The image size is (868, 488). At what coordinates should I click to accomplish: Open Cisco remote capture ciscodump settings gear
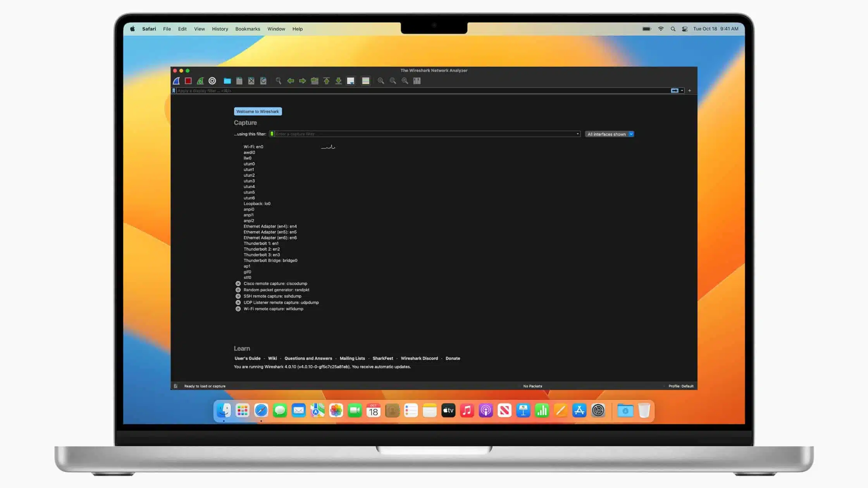coord(238,284)
